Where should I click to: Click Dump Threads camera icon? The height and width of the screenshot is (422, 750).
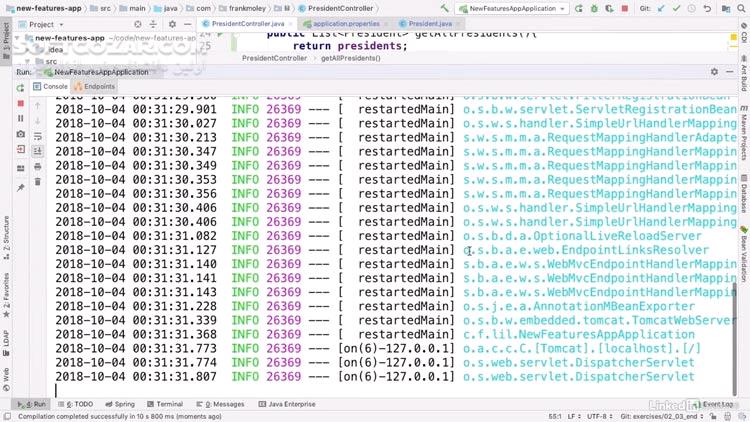click(20, 134)
